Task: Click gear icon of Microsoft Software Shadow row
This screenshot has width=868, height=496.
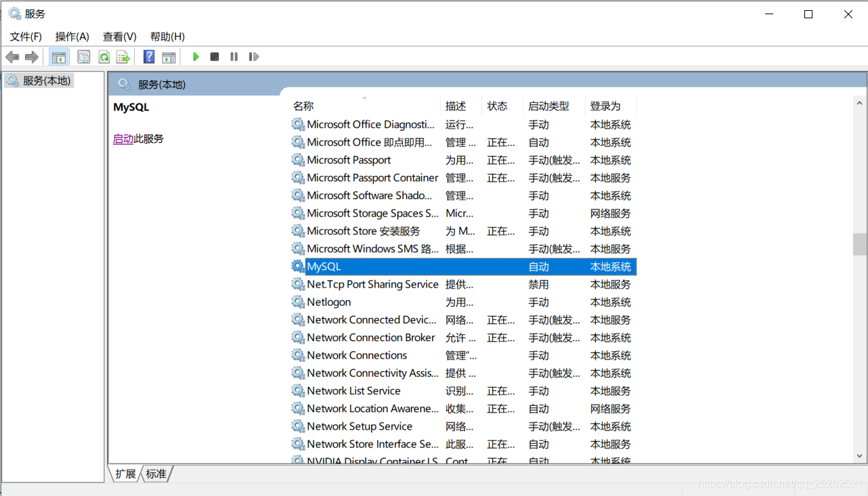Action: point(298,196)
